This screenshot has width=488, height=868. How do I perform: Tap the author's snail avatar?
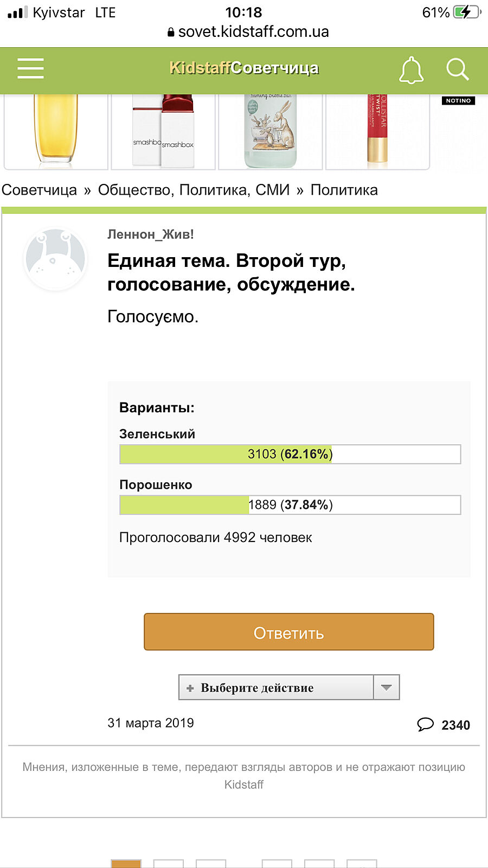pos(55,259)
